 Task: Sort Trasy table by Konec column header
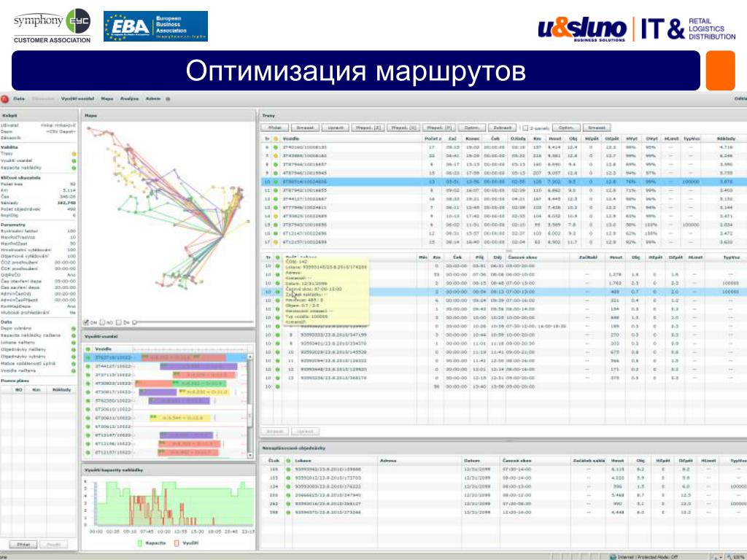pyautogui.click(x=473, y=139)
